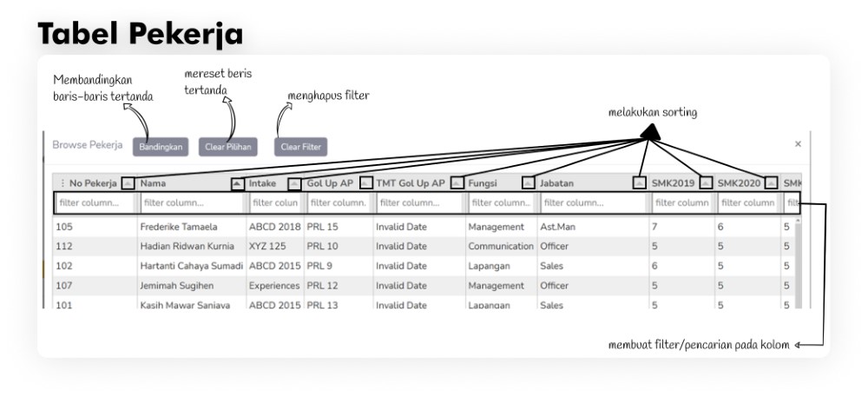Click the sort icon on No Pekerja column
Viewport: 868px width, 397px height.
[x=128, y=183]
